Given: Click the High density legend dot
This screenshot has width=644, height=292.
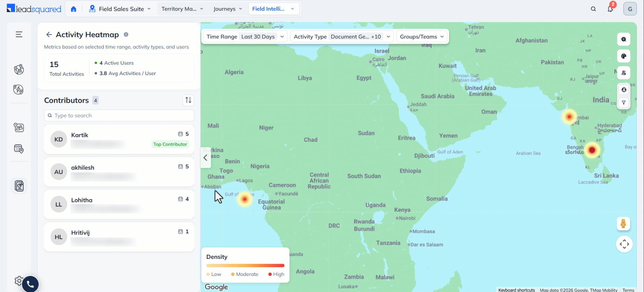Looking at the screenshot, I should click(270, 275).
